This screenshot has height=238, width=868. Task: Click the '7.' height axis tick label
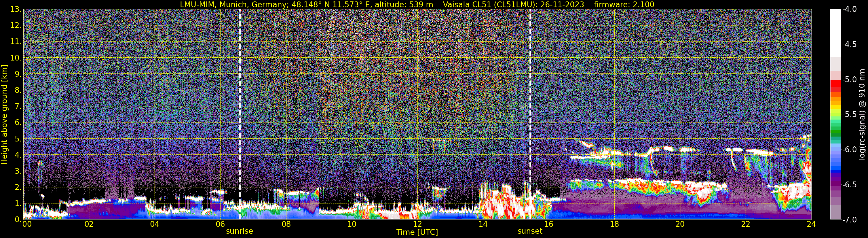point(18,107)
